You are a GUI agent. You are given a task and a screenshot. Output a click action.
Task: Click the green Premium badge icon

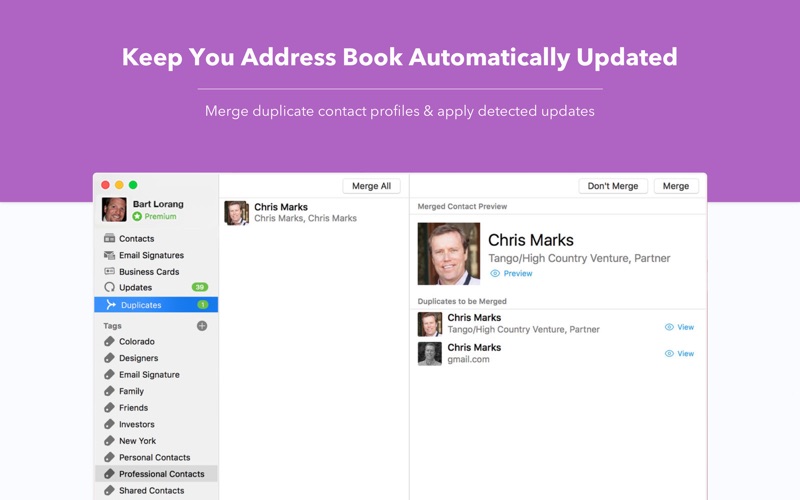tap(137, 217)
